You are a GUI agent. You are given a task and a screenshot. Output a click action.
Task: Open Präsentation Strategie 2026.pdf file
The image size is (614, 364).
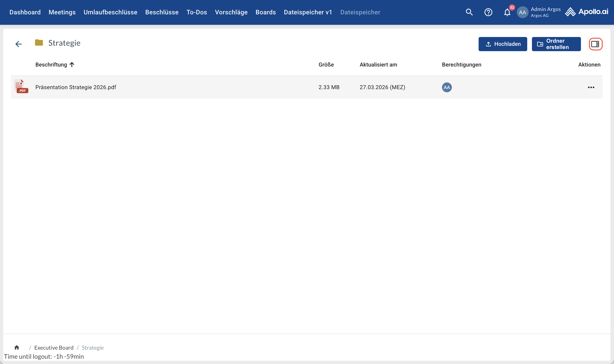76,87
